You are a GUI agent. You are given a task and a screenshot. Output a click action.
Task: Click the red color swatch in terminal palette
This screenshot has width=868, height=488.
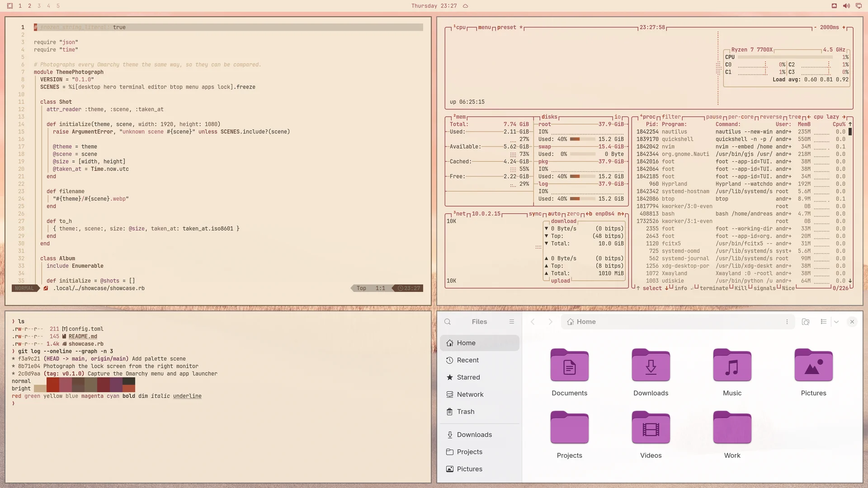52,381
